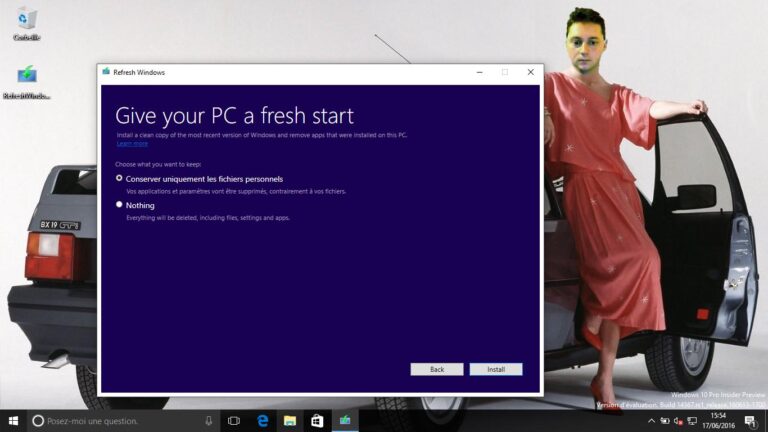Click the Install button
Image resolution: width=768 pixels, height=432 pixels.
(496, 369)
